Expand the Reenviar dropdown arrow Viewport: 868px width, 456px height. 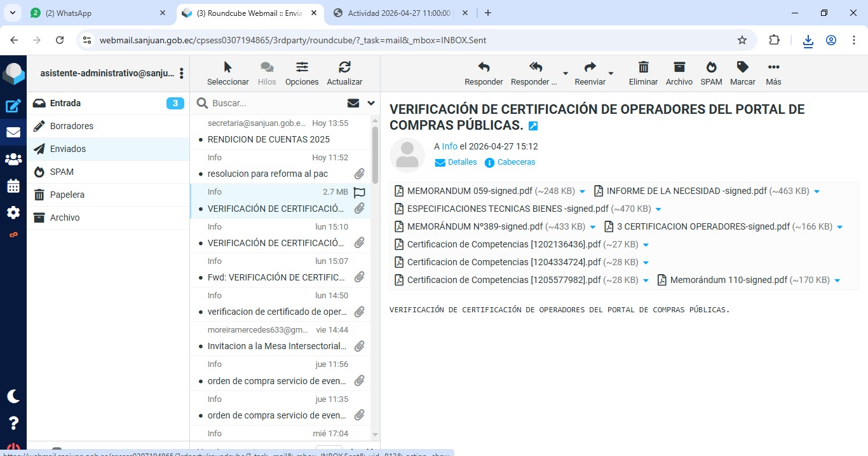[x=611, y=74]
